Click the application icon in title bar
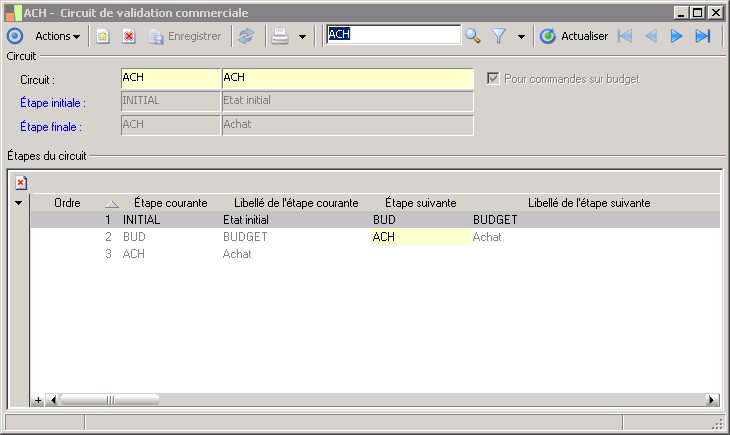 (14, 13)
